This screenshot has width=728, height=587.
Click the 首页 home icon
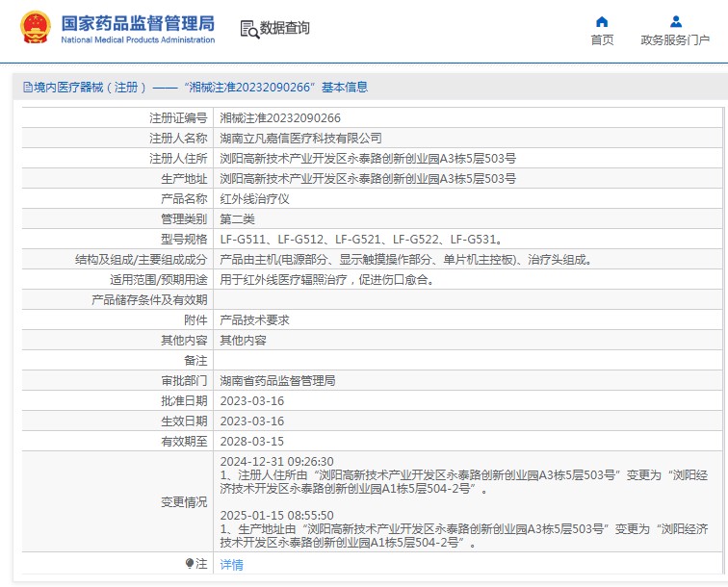pos(602,22)
